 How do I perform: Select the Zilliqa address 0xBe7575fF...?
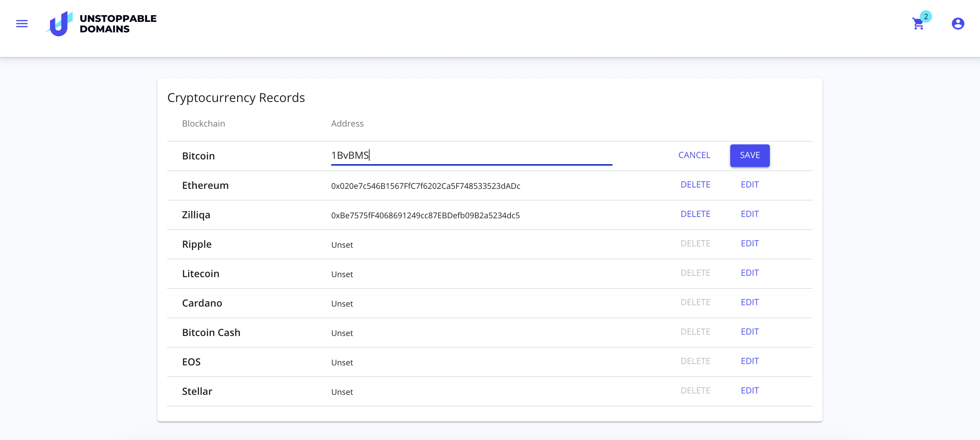(x=425, y=215)
